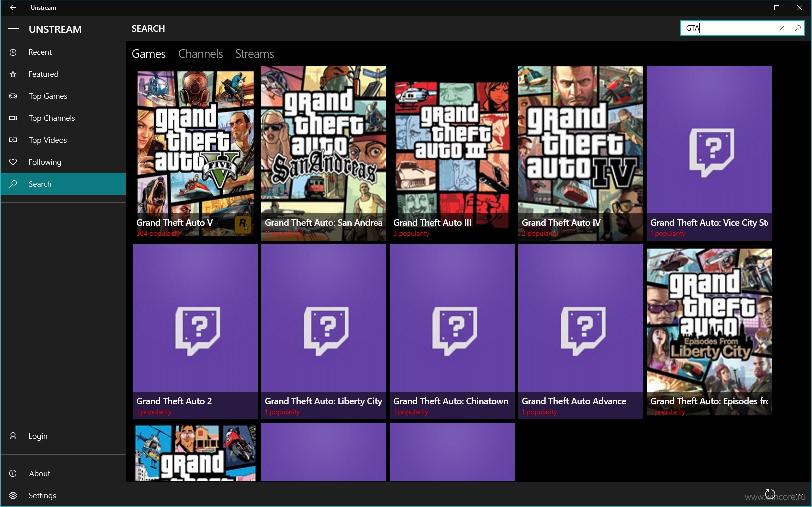This screenshot has width=812, height=507.
Task: Click the search magnifier button in search box
Action: tap(797, 28)
